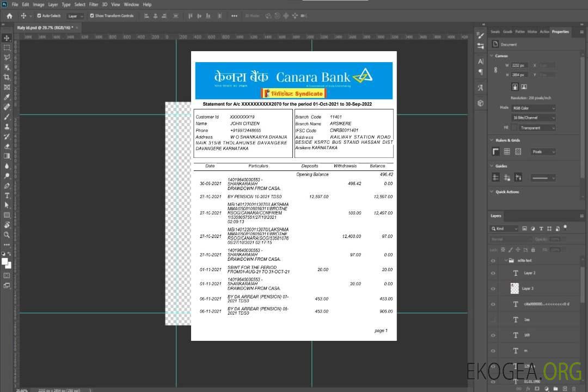Image resolution: width=588 pixels, height=392 pixels.
Task: Select the Brush tool
Action: tap(7, 117)
